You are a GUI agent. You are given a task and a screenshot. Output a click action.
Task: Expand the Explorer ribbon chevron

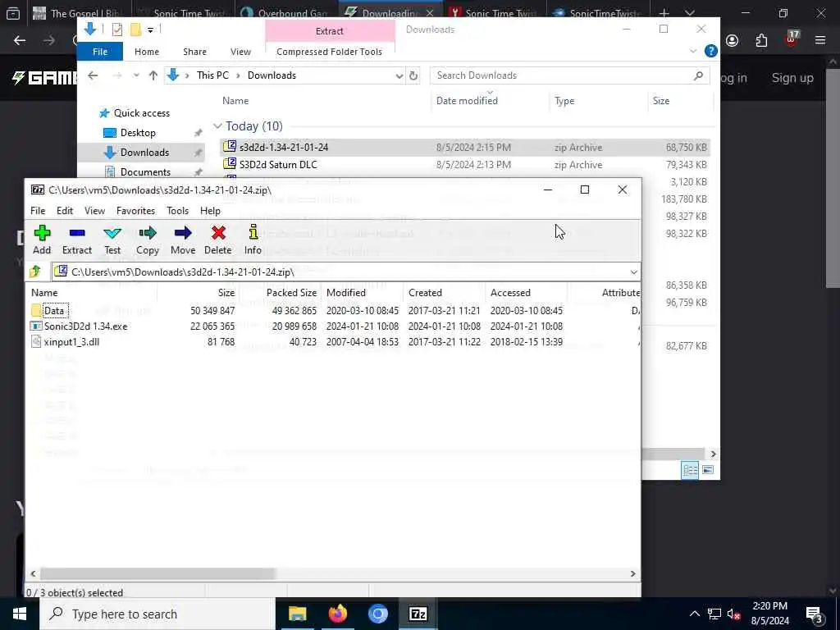(x=693, y=52)
